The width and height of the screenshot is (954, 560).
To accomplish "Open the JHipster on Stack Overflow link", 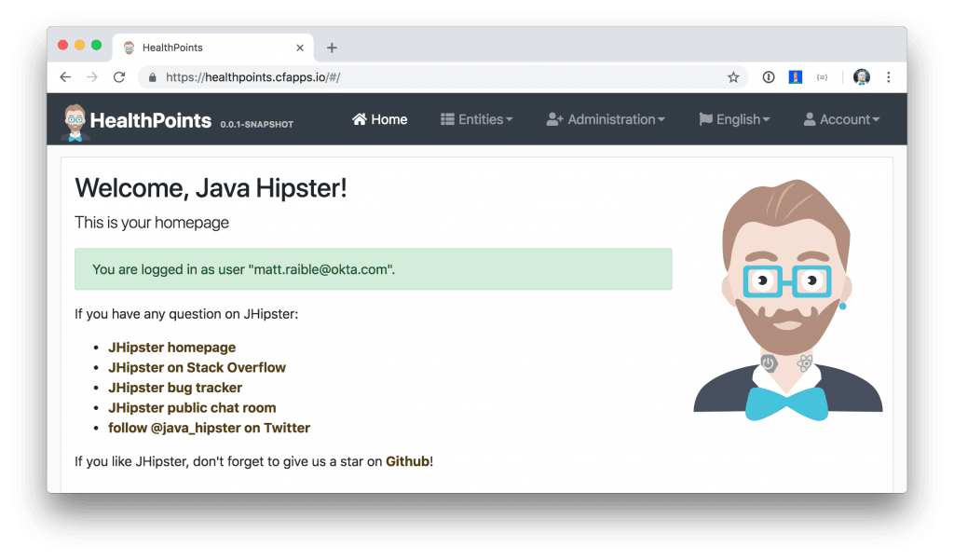I will point(198,368).
